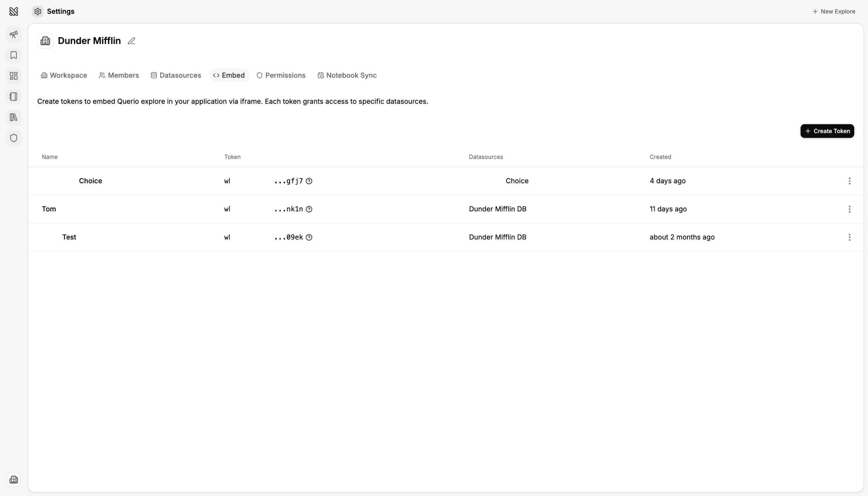Reveal the Test token ending 09ek

309,237
